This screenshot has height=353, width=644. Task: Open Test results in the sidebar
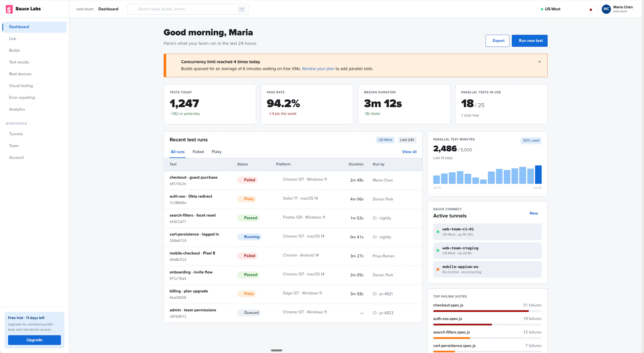point(34,62)
